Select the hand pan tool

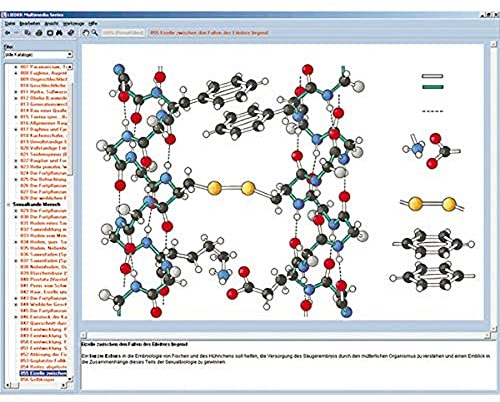[x=86, y=33]
